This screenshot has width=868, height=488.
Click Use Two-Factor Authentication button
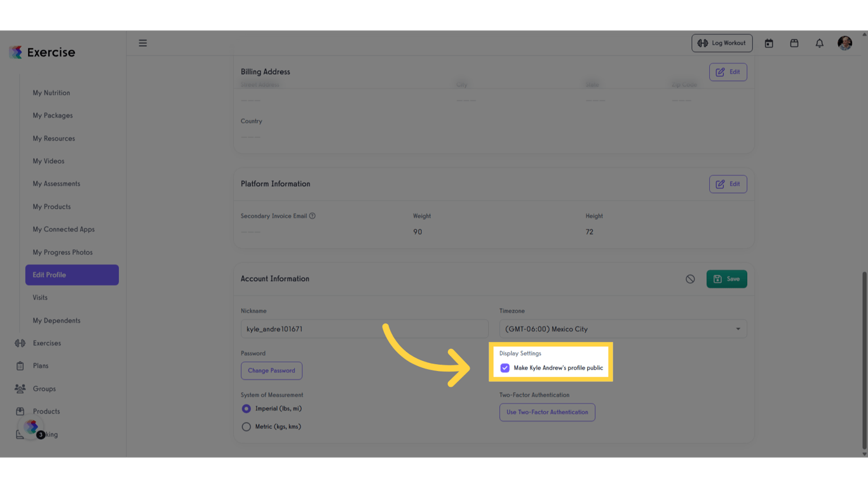click(x=547, y=412)
